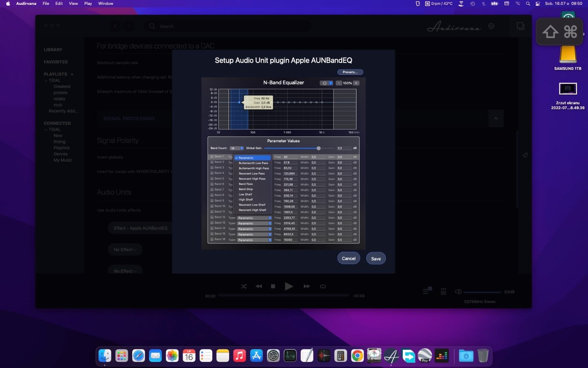Viewport: 588px width, 368px height.
Task: Zoom out the equalizer with minus button
Action: [x=339, y=83]
